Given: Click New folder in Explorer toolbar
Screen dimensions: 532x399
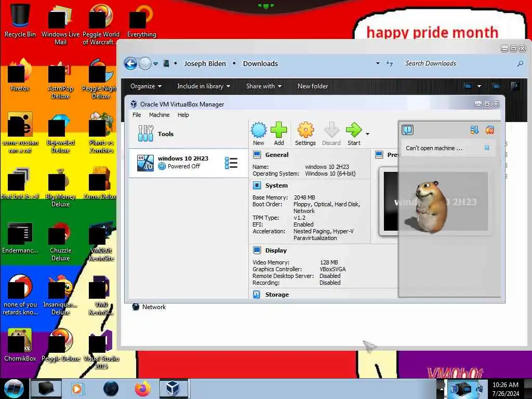Looking at the screenshot, I should [312, 86].
